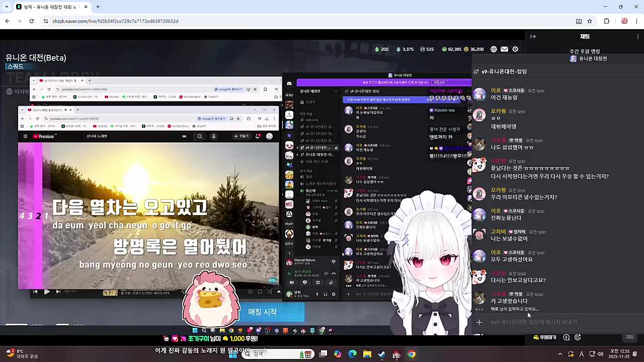The image size is (644, 362).
Task: Skip to the next track in YouTube player
Action: (58, 292)
